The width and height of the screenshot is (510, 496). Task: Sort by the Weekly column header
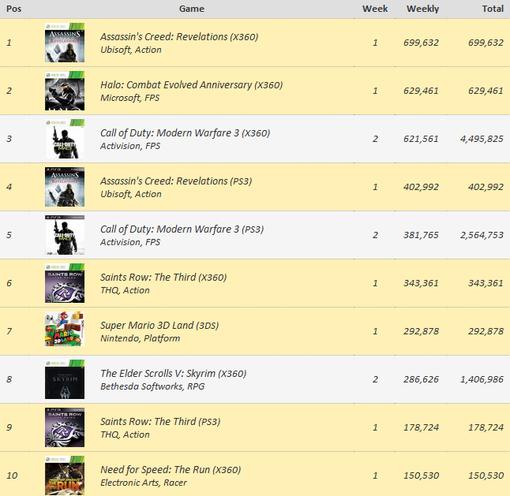click(422, 9)
